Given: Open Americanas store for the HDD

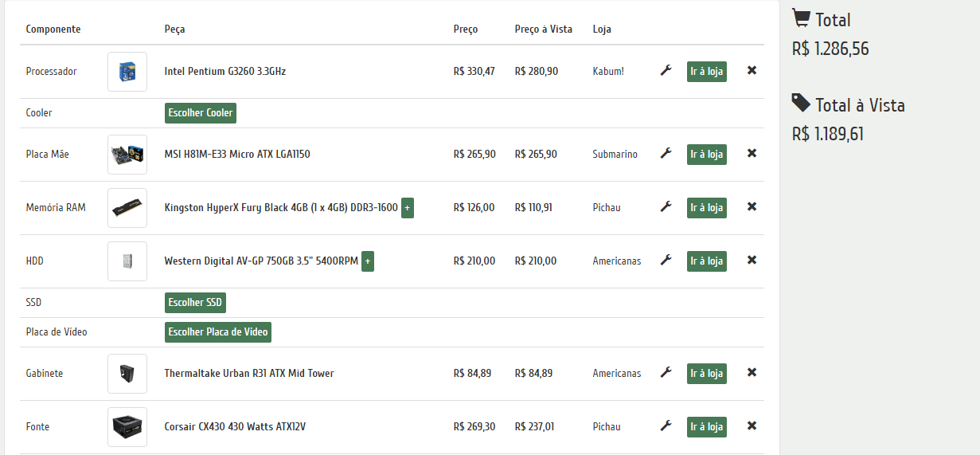Looking at the screenshot, I should (707, 261).
